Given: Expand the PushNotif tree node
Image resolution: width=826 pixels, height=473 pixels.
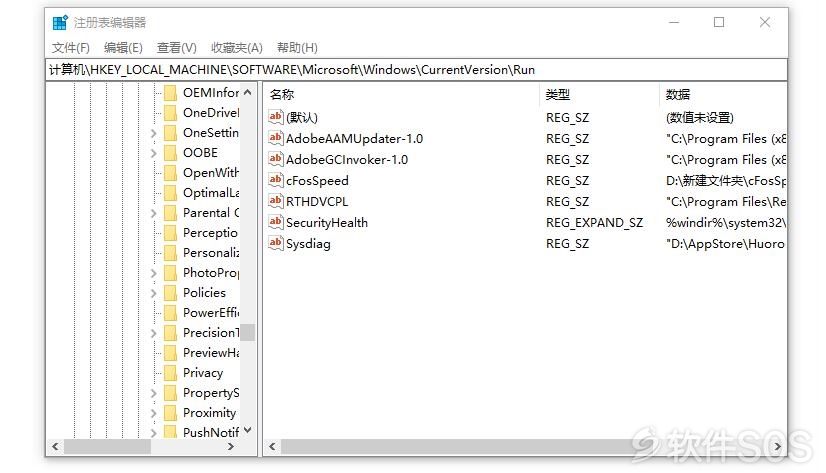Looking at the screenshot, I should (153, 433).
